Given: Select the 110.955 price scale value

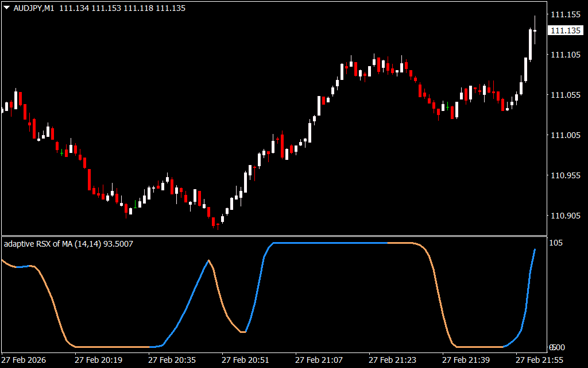Looking at the screenshot, I should pyautogui.click(x=565, y=175).
